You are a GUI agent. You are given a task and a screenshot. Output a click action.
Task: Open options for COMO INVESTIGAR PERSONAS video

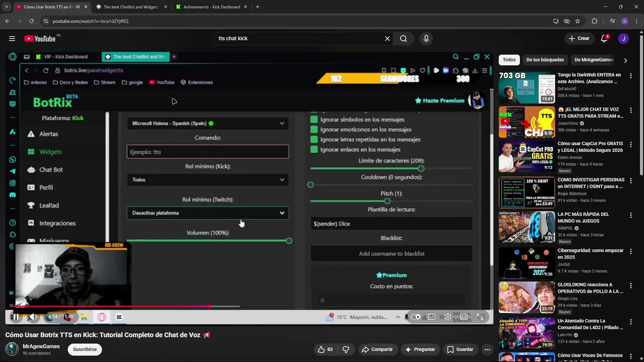click(631, 180)
